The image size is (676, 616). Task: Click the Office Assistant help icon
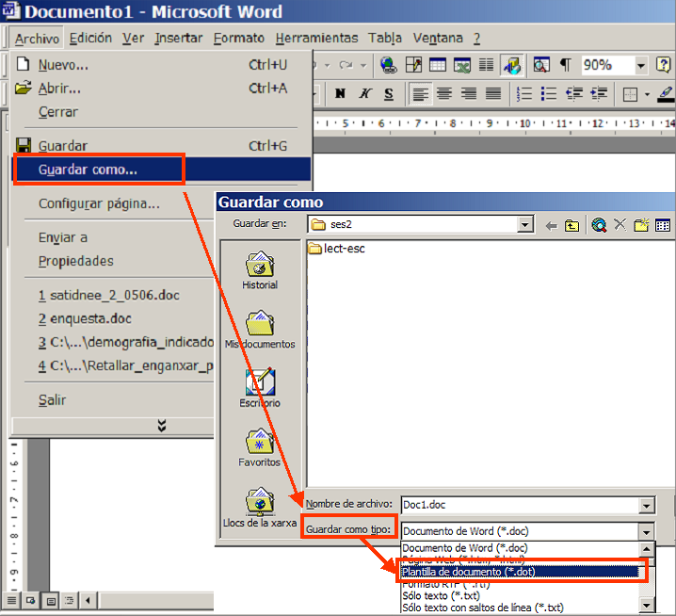[664, 65]
